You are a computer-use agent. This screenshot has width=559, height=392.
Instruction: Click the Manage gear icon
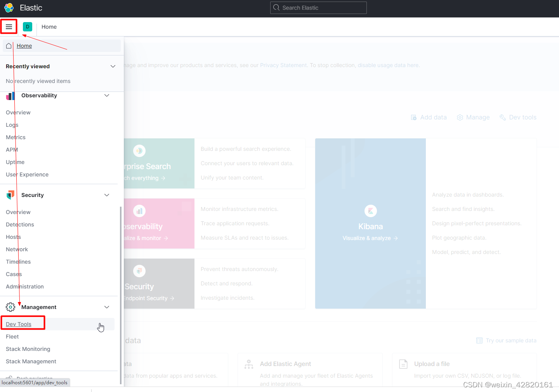coord(460,117)
